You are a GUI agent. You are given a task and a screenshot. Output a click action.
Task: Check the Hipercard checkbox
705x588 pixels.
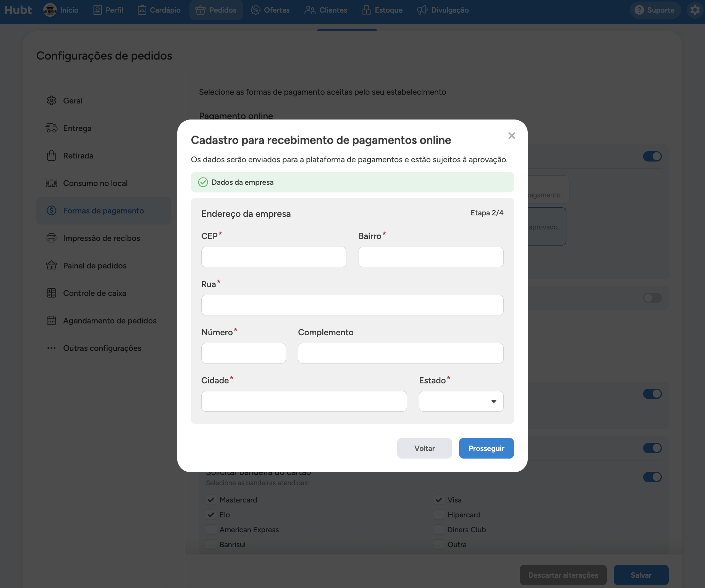(439, 515)
